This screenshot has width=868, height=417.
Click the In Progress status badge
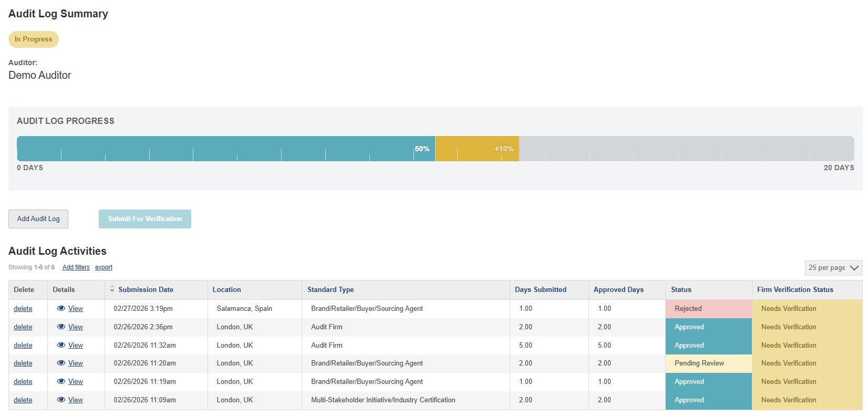(x=34, y=39)
